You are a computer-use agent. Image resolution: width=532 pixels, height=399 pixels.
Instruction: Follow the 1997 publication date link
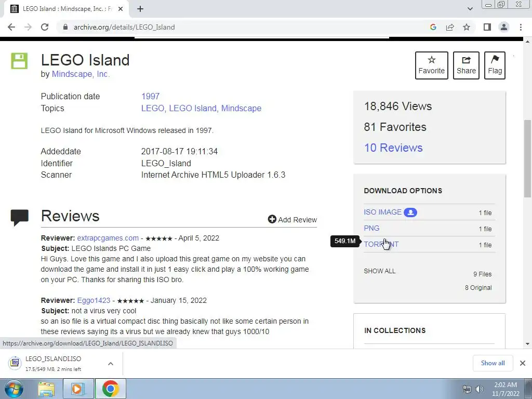[x=150, y=96]
